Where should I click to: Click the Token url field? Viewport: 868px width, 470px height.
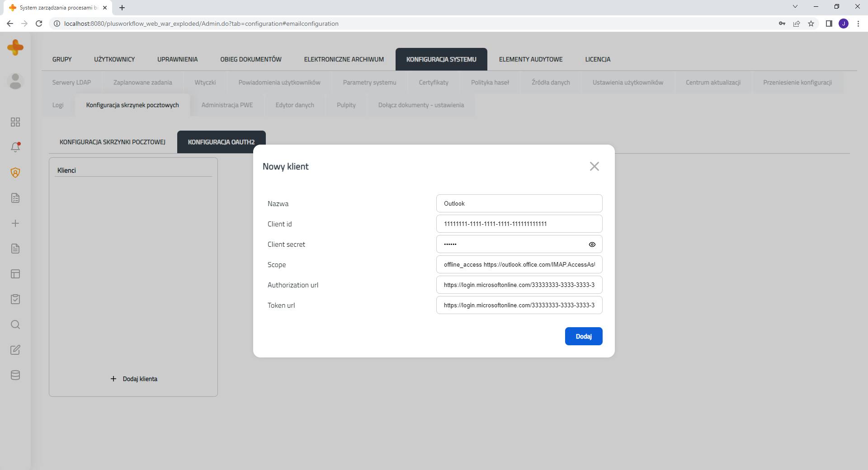[x=519, y=305]
